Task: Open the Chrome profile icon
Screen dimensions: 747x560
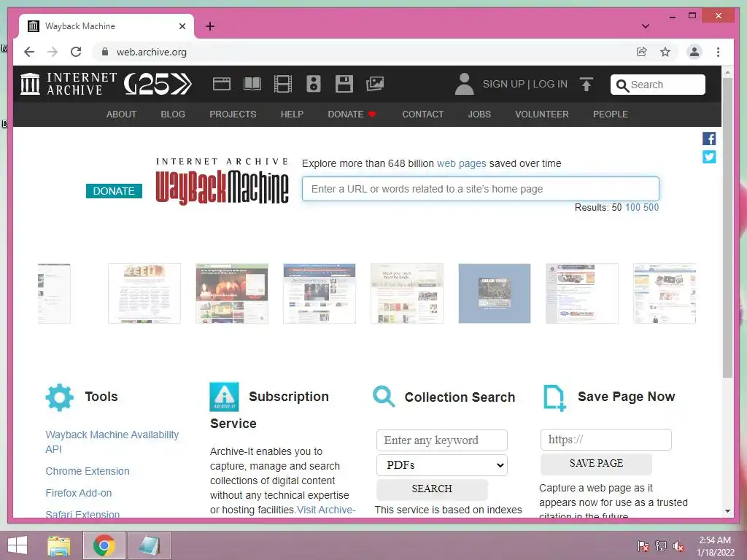Action: [694, 52]
